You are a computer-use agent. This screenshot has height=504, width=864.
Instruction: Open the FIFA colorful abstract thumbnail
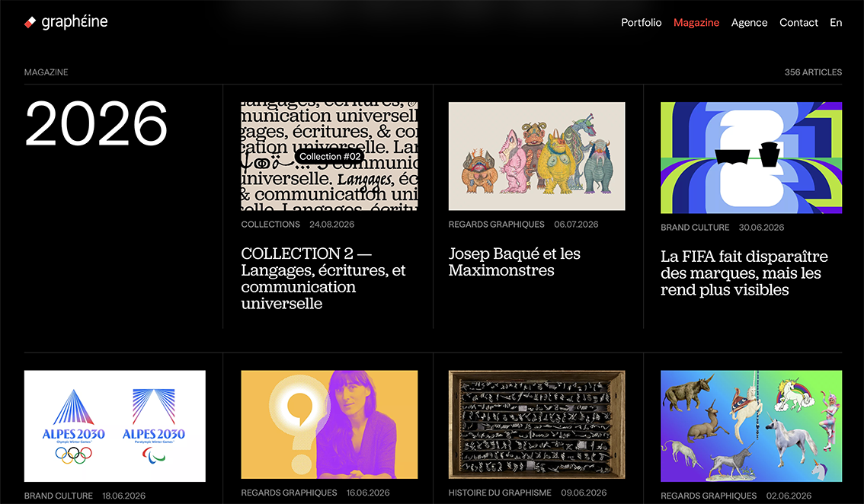tap(751, 158)
